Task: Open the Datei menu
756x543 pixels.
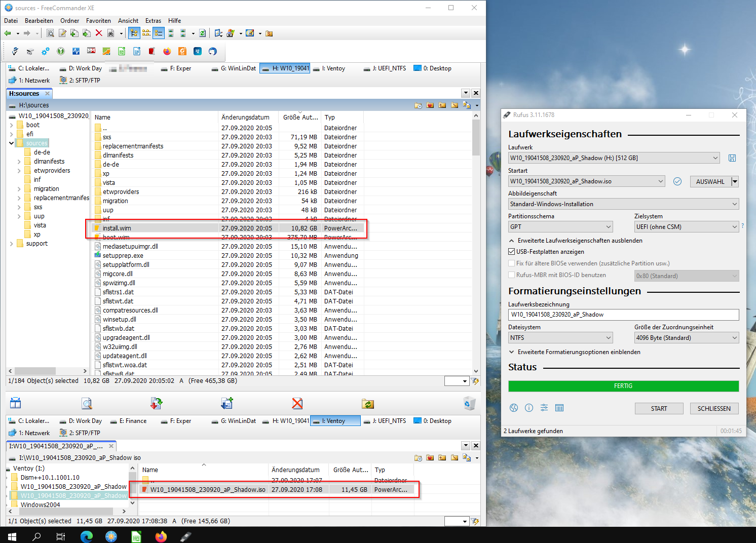Action: (11, 21)
